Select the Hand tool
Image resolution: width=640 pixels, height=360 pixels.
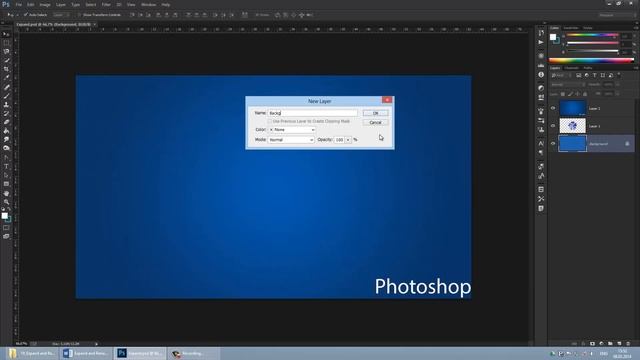coord(6,193)
